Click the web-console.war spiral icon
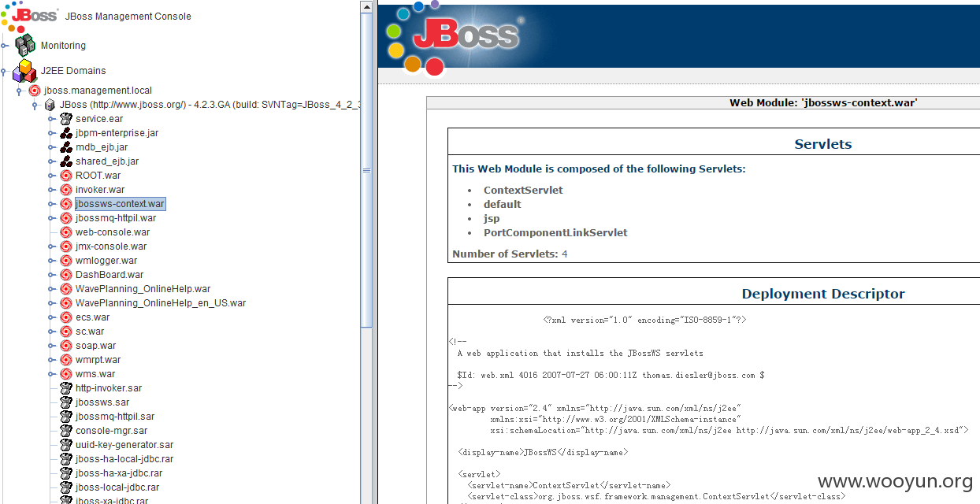The image size is (980, 504). tap(66, 232)
